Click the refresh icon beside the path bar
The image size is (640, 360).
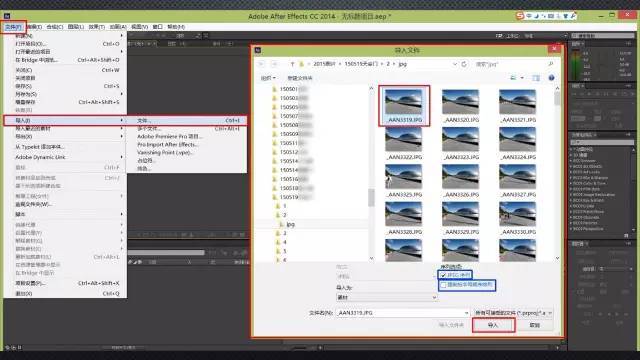pos(464,64)
